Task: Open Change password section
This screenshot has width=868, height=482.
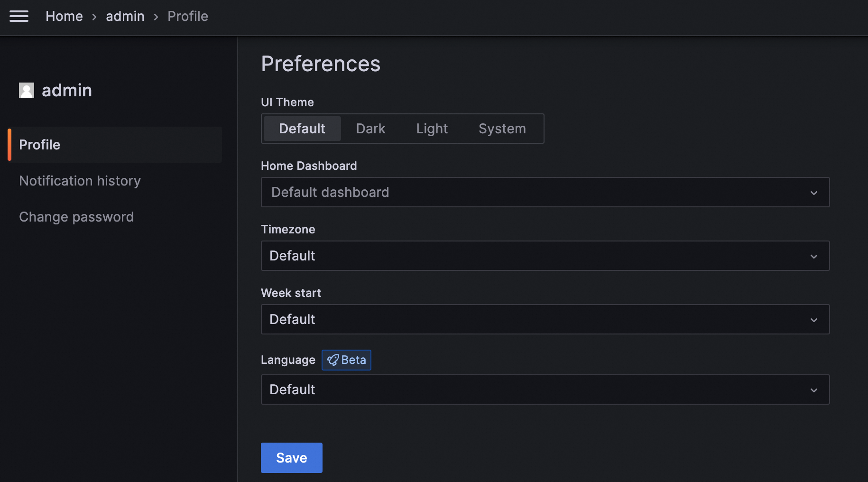Action: point(76,217)
